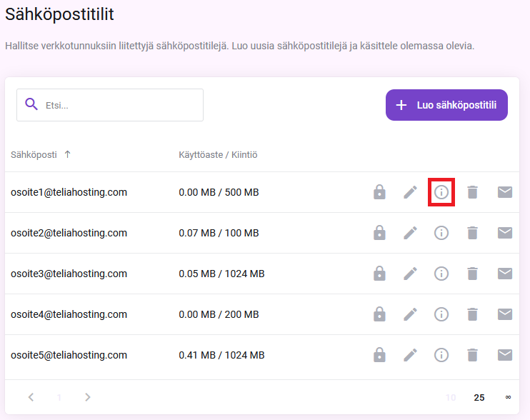Go to the next page chevron
The image size is (530, 420).
(x=88, y=397)
